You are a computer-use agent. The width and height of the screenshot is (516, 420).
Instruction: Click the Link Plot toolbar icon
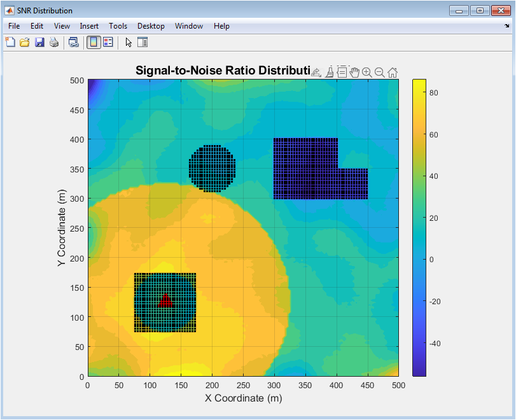coord(74,43)
